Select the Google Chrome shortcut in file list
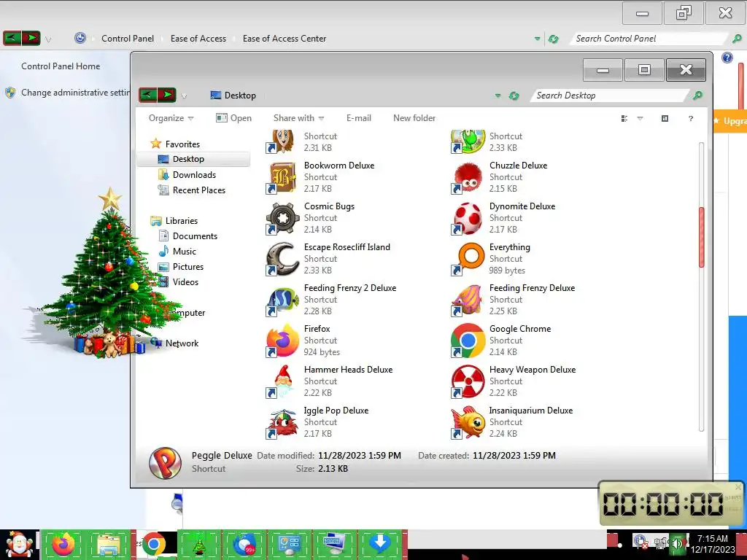Image resolution: width=747 pixels, height=560 pixels. click(x=468, y=341)
